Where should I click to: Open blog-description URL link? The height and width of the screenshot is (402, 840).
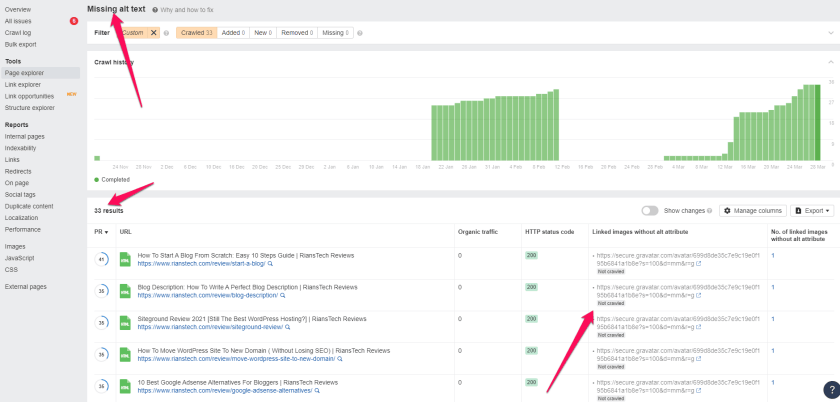pos(208,295)
